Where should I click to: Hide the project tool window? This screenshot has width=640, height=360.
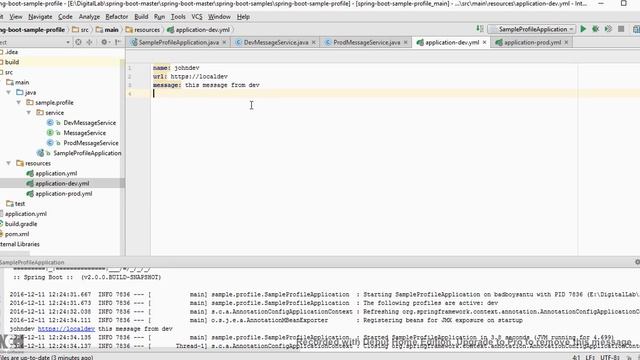(118, 42)
